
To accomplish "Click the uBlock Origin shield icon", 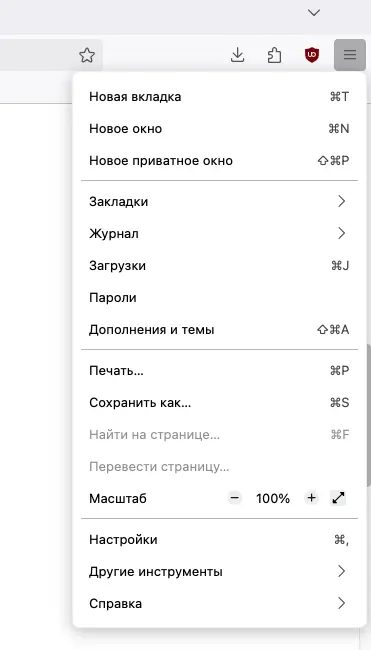I will point(312,55).
